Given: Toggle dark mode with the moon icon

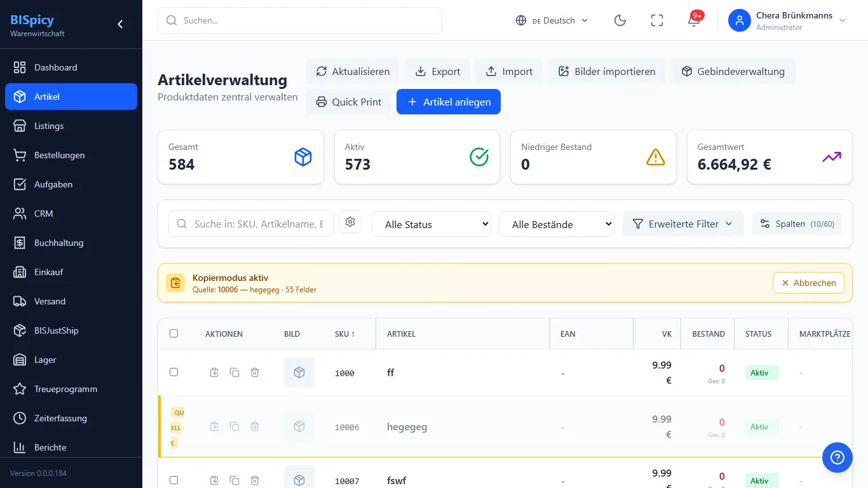Looking at the screenshot, I should click(620, 20).
